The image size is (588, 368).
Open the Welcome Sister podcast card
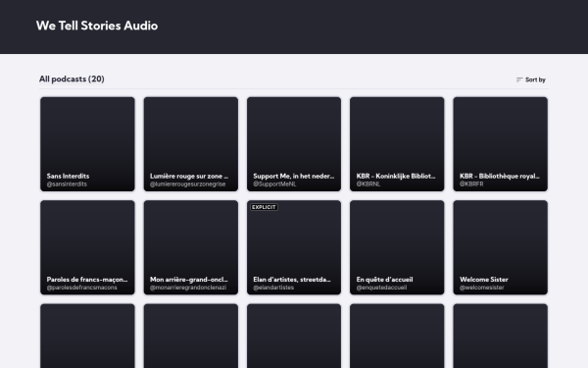(500, 247)
